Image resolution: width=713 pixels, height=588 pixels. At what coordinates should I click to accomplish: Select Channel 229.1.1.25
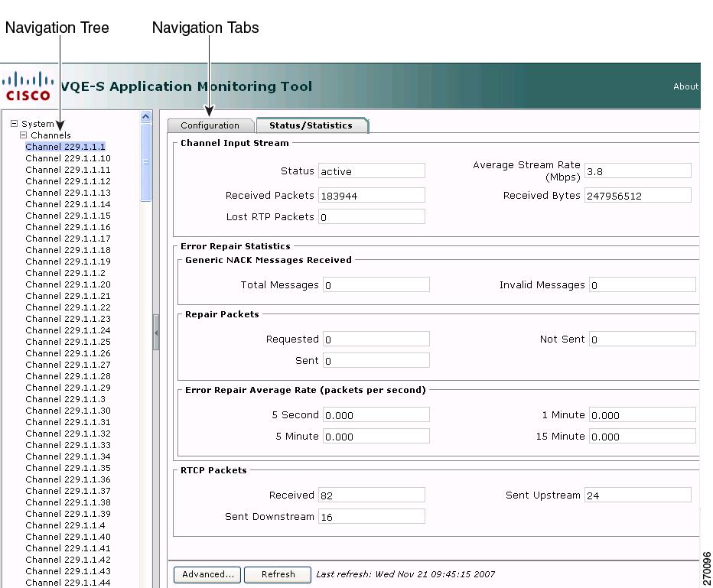[68, 342]
